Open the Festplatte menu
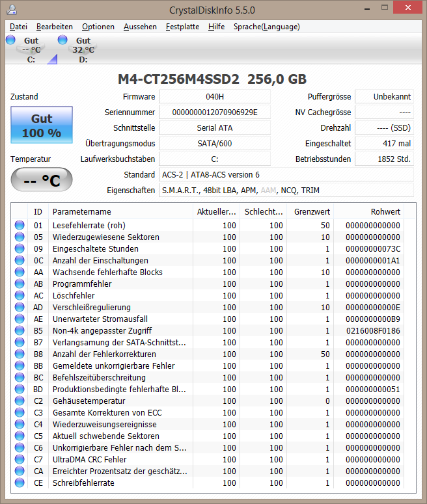The image size is (427, 504). coord(182,27)
